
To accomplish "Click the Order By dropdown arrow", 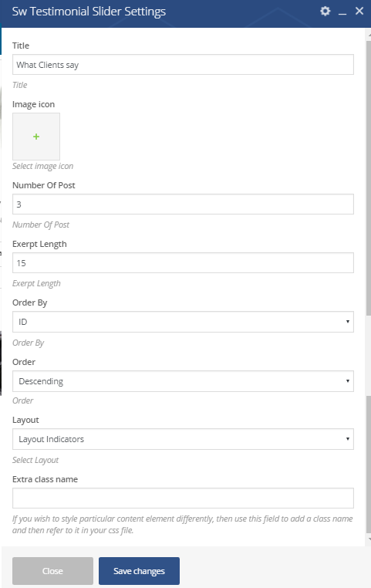I will [348, 322].
